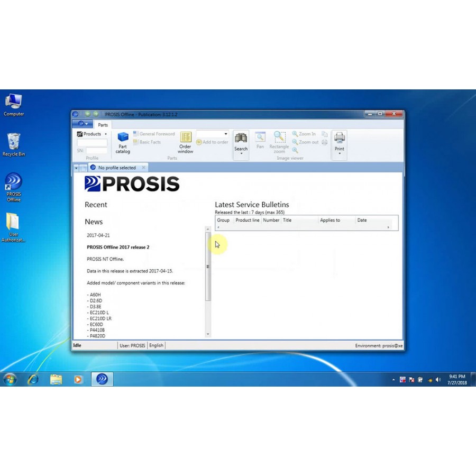Open Basic Facts
Screen dimensions: 476x476
[x=147, y=142]
